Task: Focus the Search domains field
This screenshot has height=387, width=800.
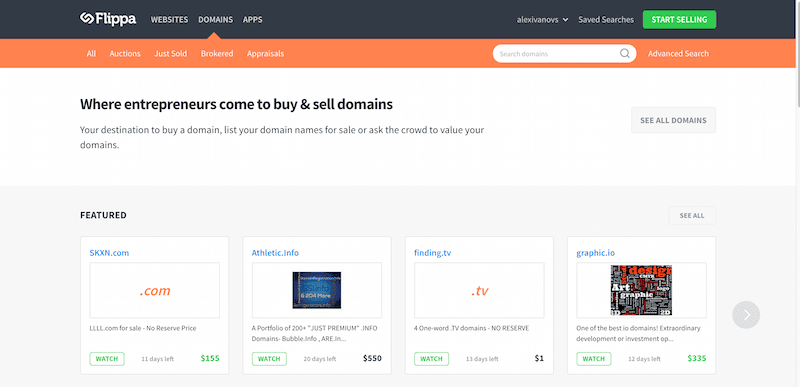Action: click(564, 54)
